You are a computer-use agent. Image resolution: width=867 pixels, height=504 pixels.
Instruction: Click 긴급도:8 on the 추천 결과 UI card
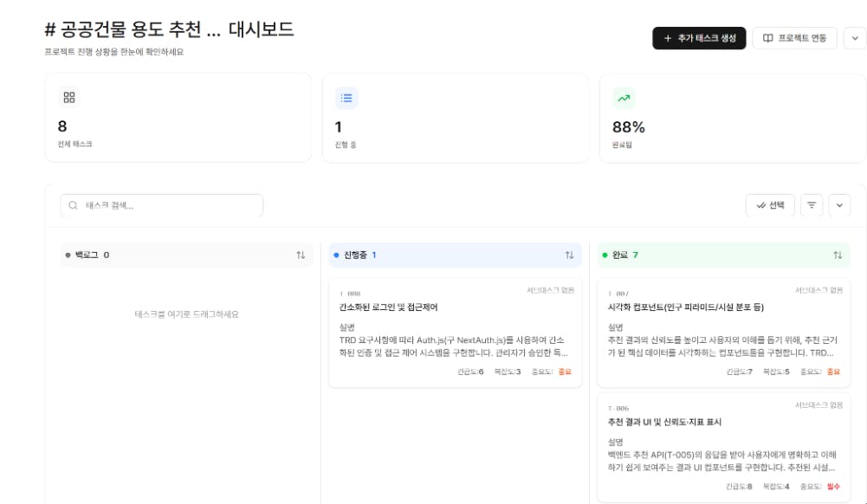pos(740,487)
